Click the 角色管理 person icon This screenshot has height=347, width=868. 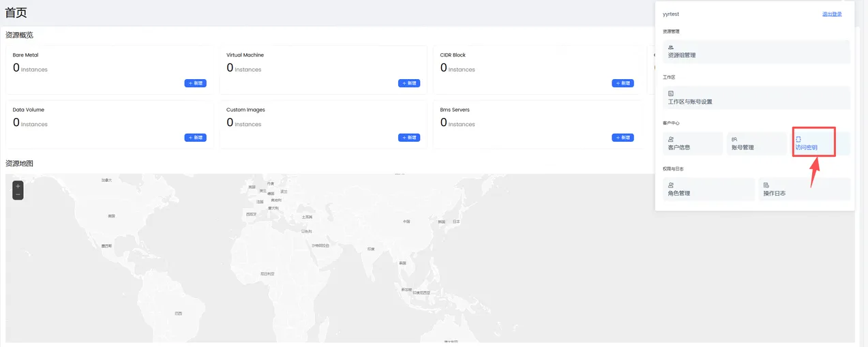[671, 185]
